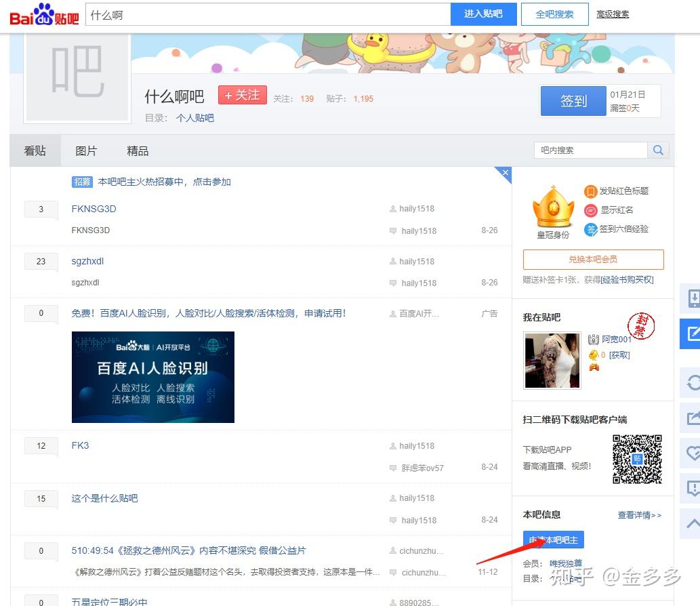This screenshot has height=606, width=700.
Task: Click the blue 签到 button
Action: pos(574,101)
